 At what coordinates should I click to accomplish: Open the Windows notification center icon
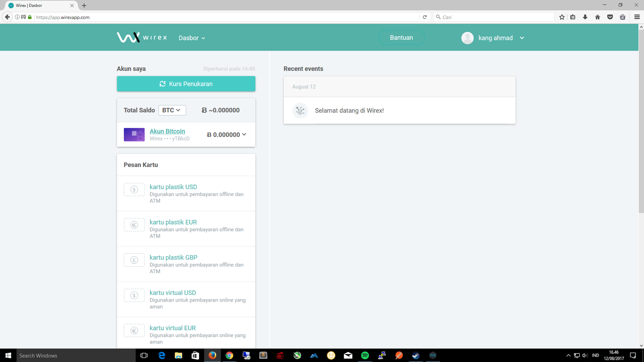point(633,356)
